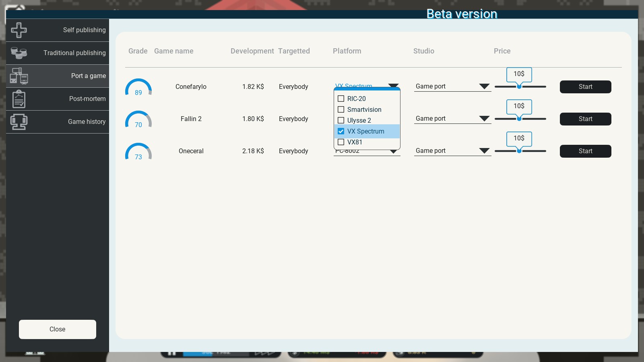
Task: Click the Game history trophy icon
Action: click(19, 122)
